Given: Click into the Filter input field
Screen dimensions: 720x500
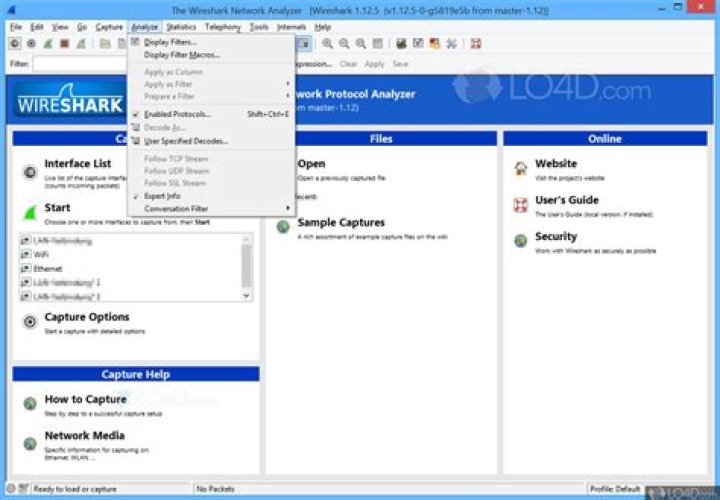Looking at the screenshot, I should 80,64.
